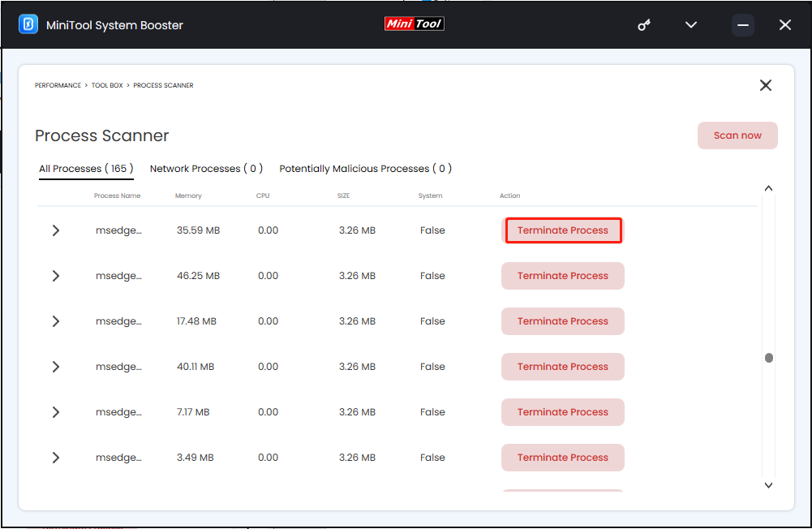Viewport: 812px width, 529px height.
Task: Go to PERFORMANCE in the breadcrumb
Action: click(58, 85)
